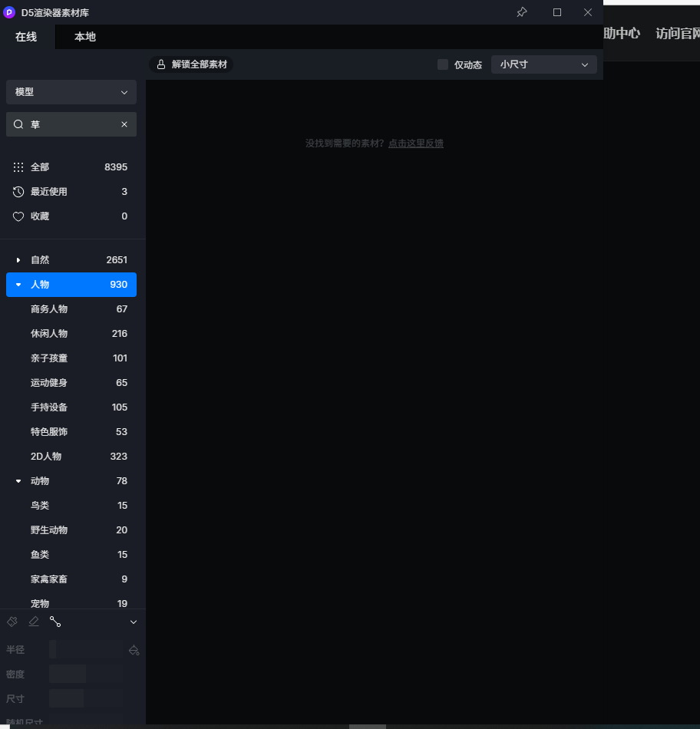Click the 点击这里反馈 feedback link

pos(415,143)
